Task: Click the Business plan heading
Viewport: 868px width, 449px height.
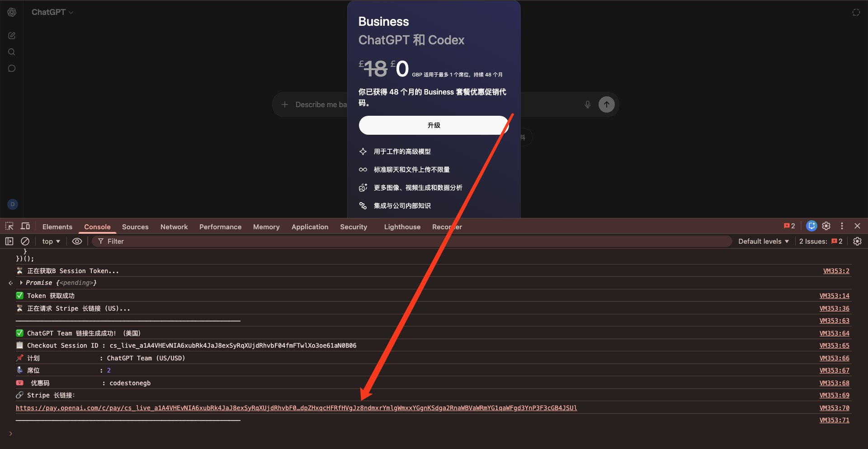Action: tap(383, 21)
